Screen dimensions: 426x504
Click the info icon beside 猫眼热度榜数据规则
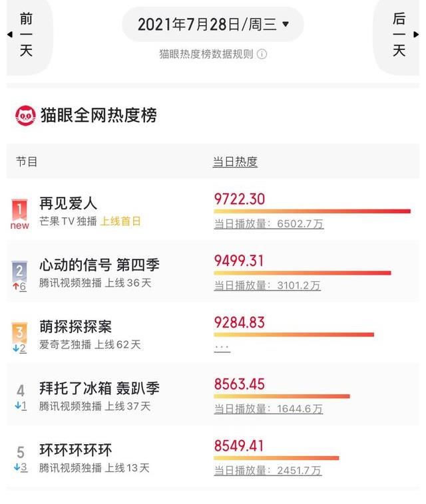[x=262, y=54]
